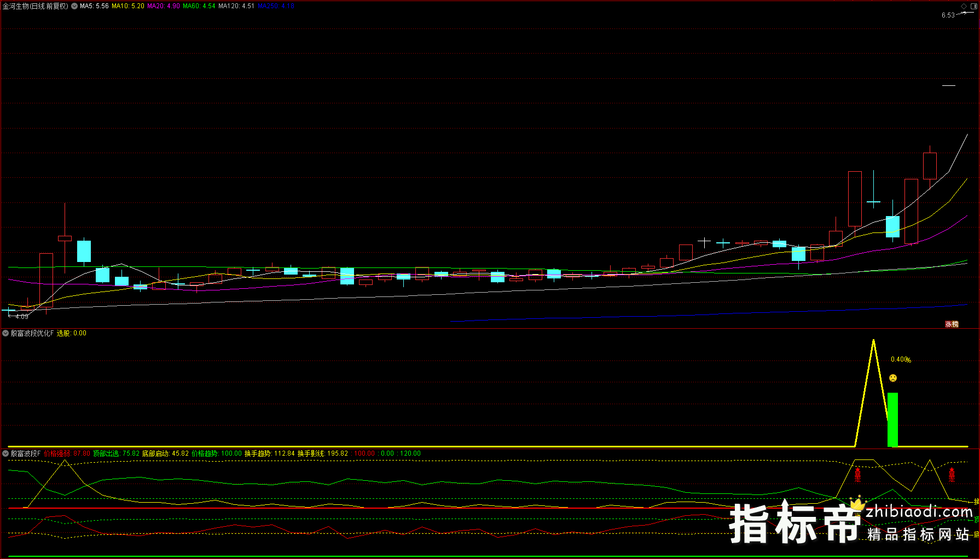Click the 选股: 0.00 value
The height and width of the screenshot is (559, 980).
tap(72, 333)
